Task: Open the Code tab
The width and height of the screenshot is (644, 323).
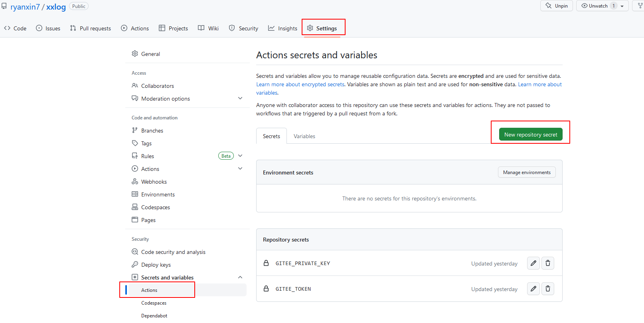Action: click(15, 28)
